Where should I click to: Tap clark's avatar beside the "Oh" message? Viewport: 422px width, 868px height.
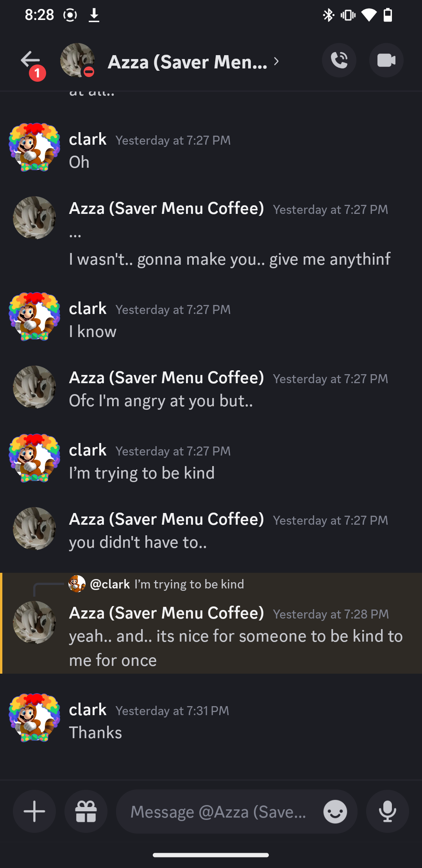point(34,147)
